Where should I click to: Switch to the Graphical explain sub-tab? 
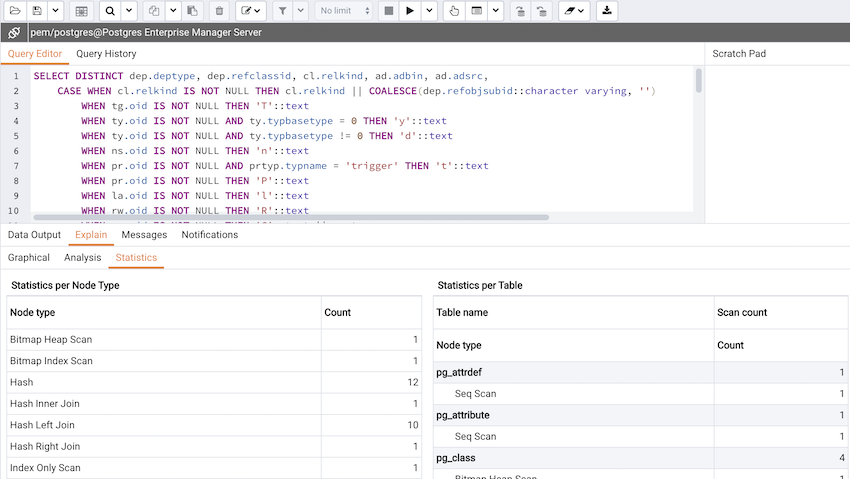coord(29,257)
